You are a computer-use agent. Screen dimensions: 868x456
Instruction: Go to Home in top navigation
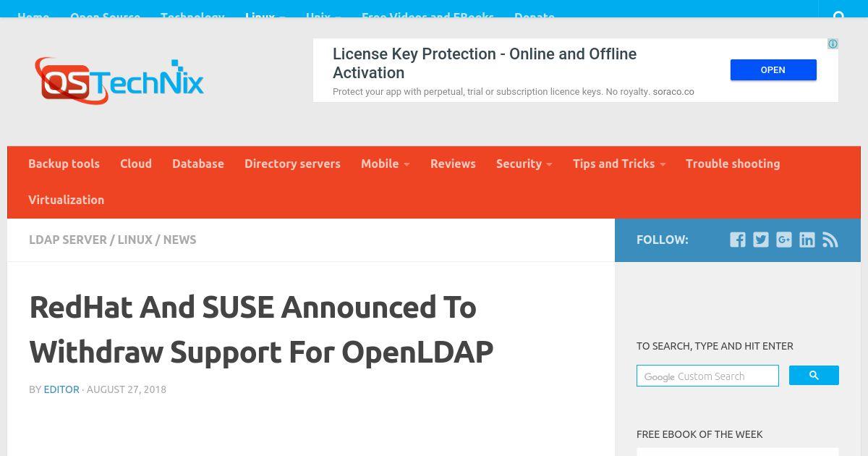tap(33, 16)
